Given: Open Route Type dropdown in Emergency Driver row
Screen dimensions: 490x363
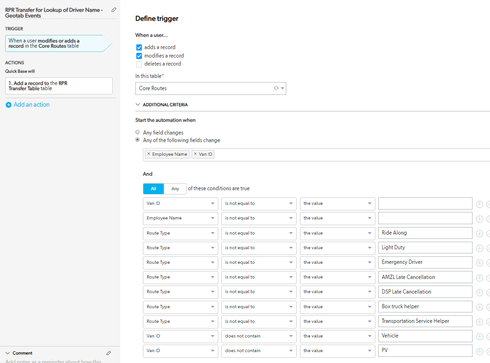Looking at the screenshot, I should (x=180, y=262).
